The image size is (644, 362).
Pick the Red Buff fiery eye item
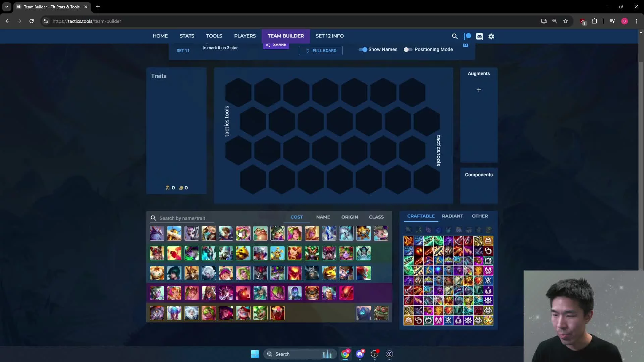(x=418, y=251)
